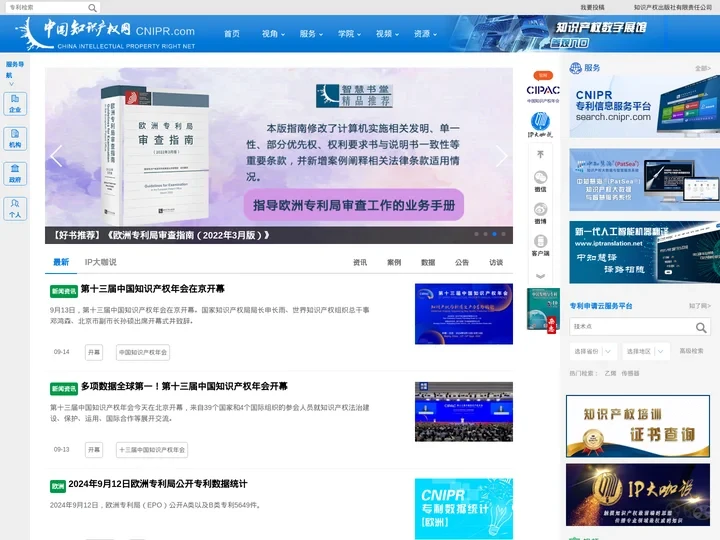This screenshot has height=540, width=720.
Task: Show the next carousel slide arrow
Action: 501,156
